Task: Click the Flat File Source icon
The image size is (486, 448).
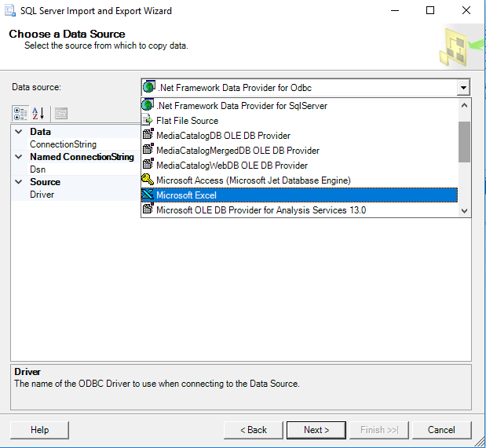Action: tap(148, 120)
